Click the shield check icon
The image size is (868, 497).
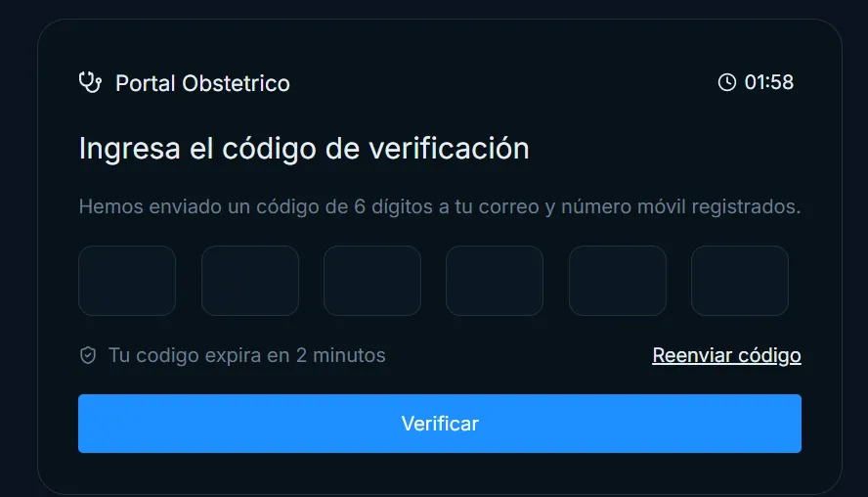click(x=88, y=355)
